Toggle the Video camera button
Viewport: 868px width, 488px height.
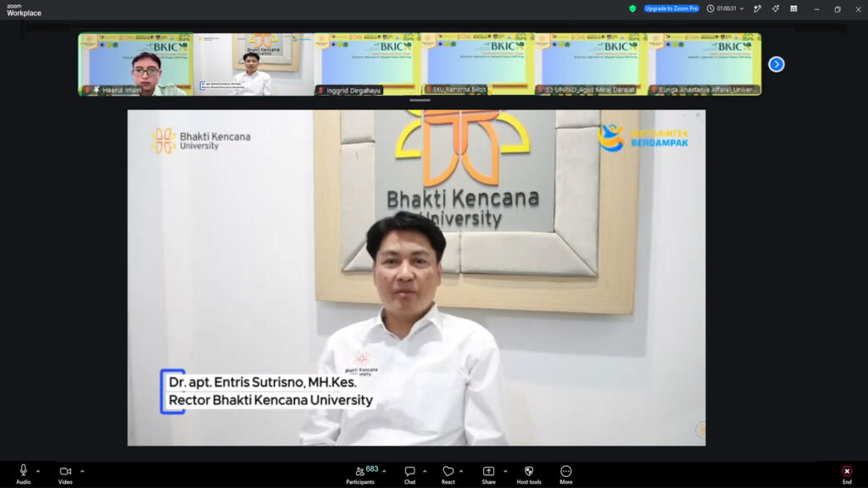[x=65, y=474]
